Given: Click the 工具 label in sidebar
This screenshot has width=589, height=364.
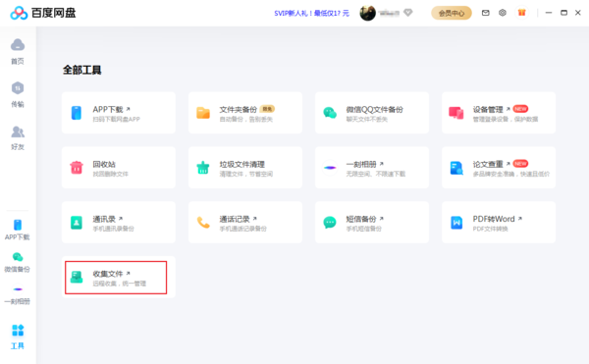Looking at the screenshot, I should [18, 345].
